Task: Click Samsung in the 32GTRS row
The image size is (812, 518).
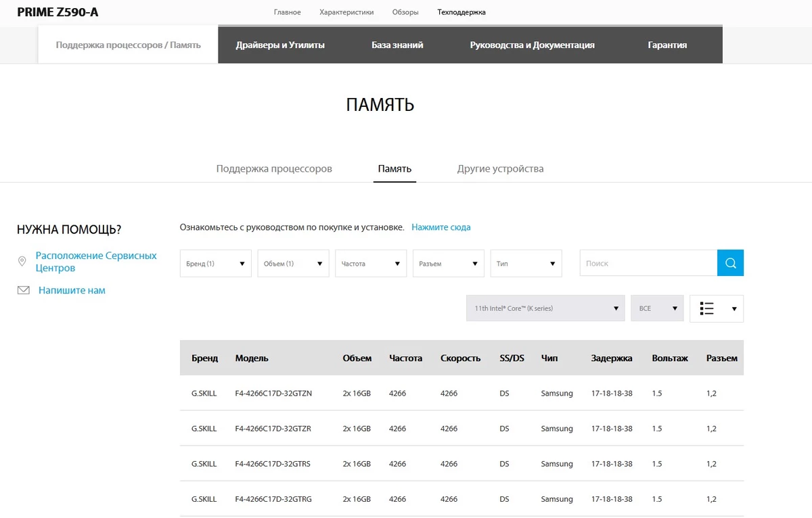Action: (557, 463)
